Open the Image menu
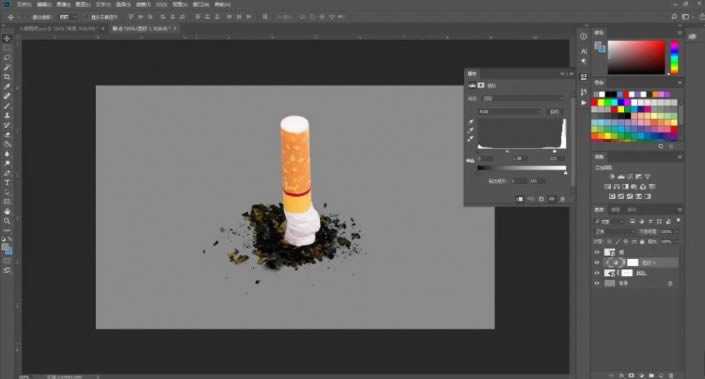Image resolution: width=705 pixels, height=379 pixels. tap(63, 4)
